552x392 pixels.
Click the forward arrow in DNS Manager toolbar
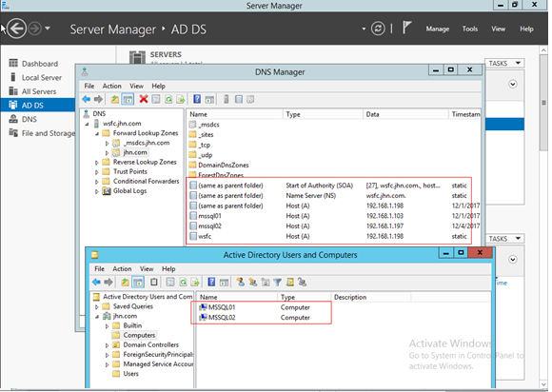click(x=99, y=100)
